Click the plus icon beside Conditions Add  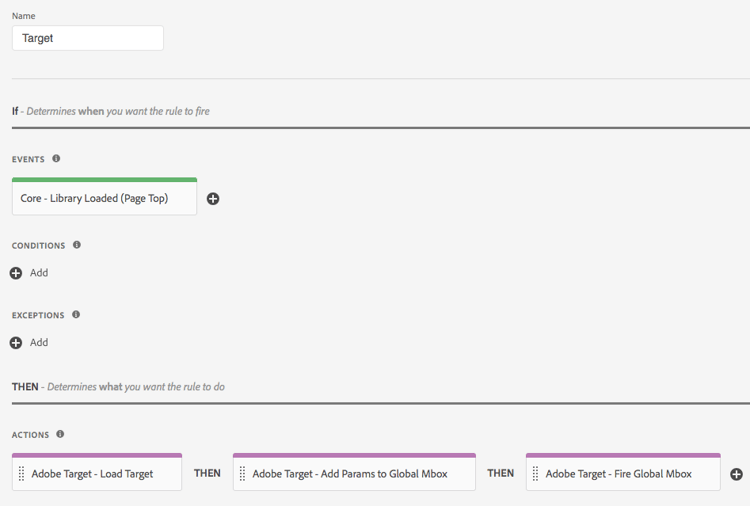[x=16, y=273]
